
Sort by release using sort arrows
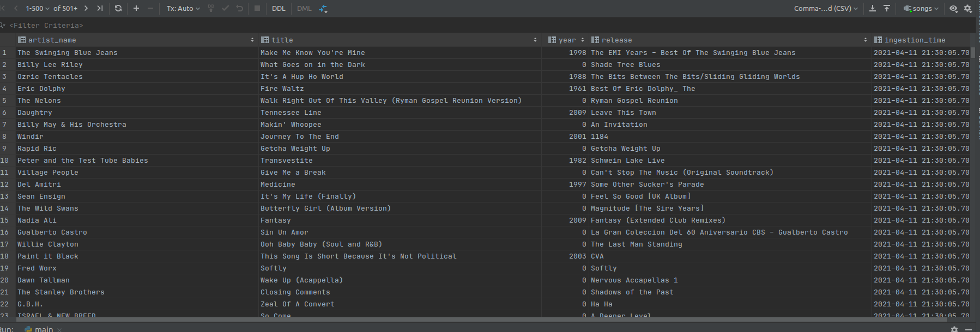pos(866,40)
